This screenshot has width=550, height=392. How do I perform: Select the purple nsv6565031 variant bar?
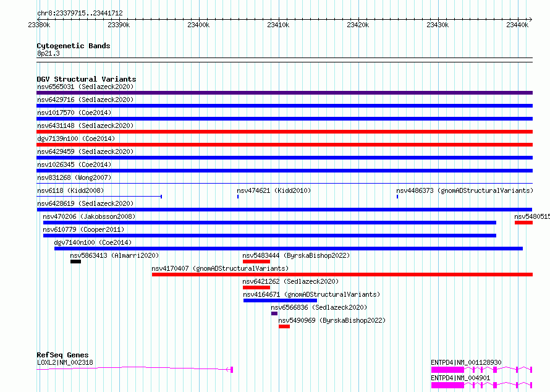pos(284,93)
